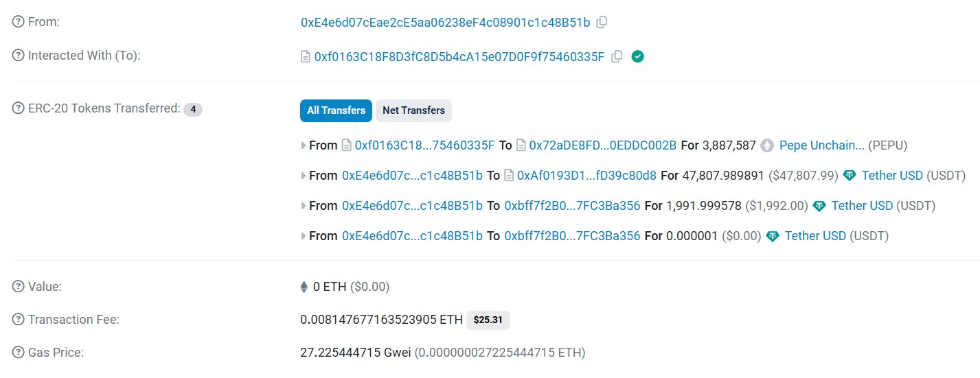Expand the 0.000001 USDT transfer row
This screenshot has width=980, height=378.
304,236
